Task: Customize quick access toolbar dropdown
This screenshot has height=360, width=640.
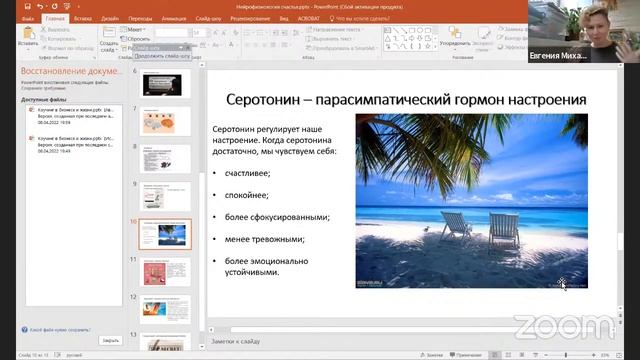Action: tap(78, 7)
